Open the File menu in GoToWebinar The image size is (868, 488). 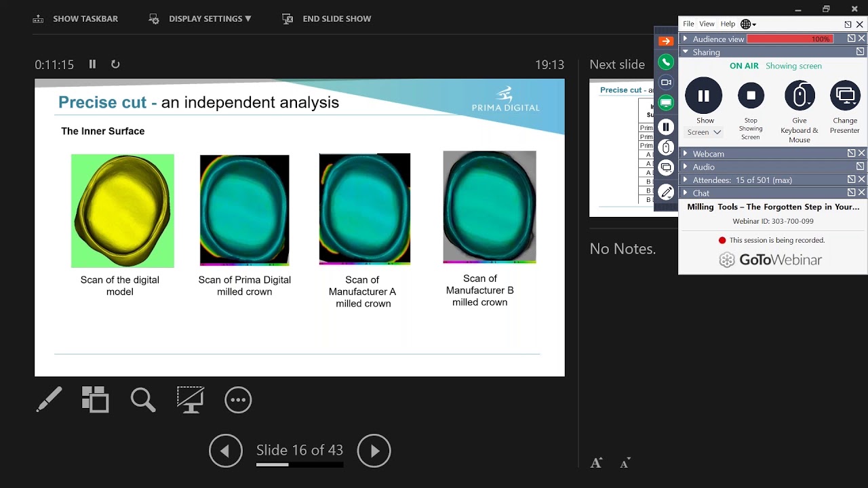pos(688,24)
